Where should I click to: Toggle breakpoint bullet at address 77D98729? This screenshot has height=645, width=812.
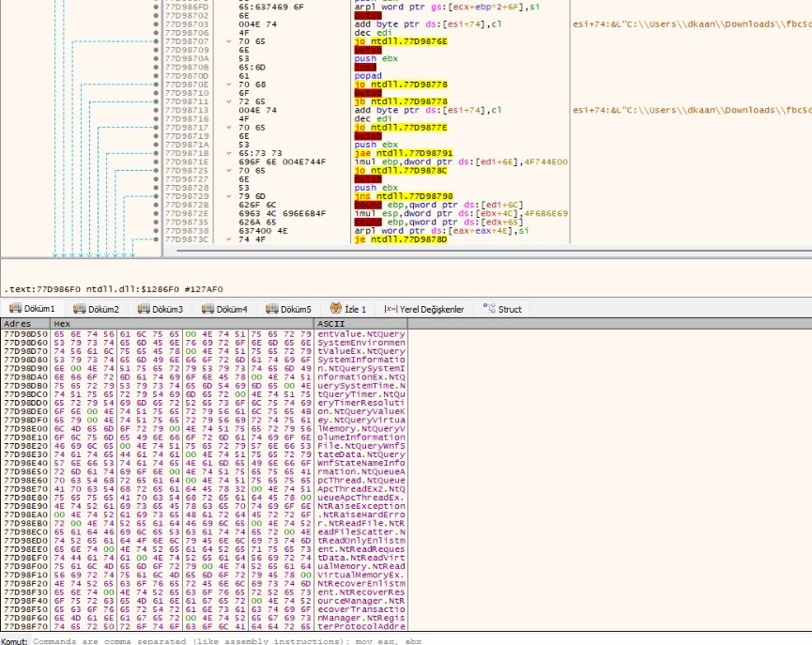[x=157, y=196]
